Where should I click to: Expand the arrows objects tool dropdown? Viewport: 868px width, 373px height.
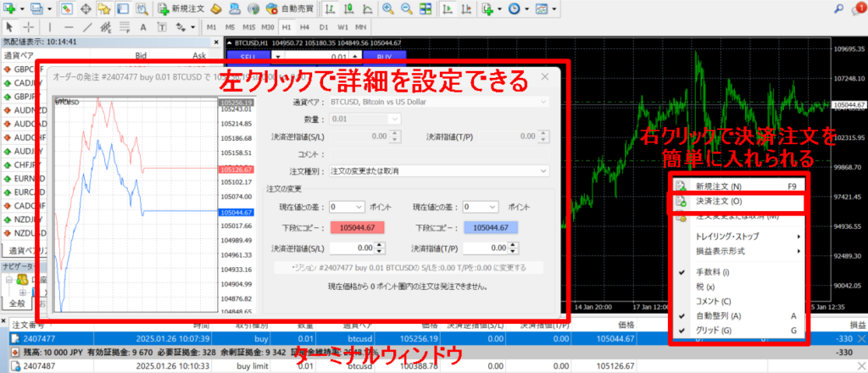(192, 26)
